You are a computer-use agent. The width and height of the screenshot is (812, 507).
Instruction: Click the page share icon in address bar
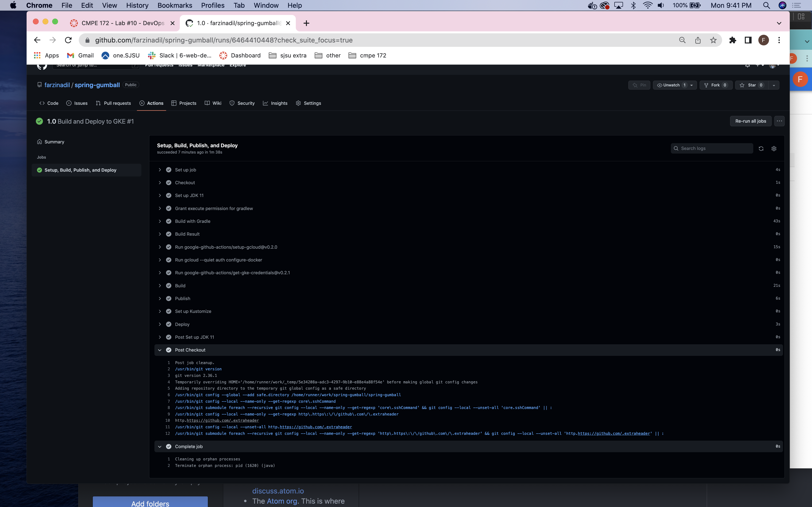(x=698, y=40)
